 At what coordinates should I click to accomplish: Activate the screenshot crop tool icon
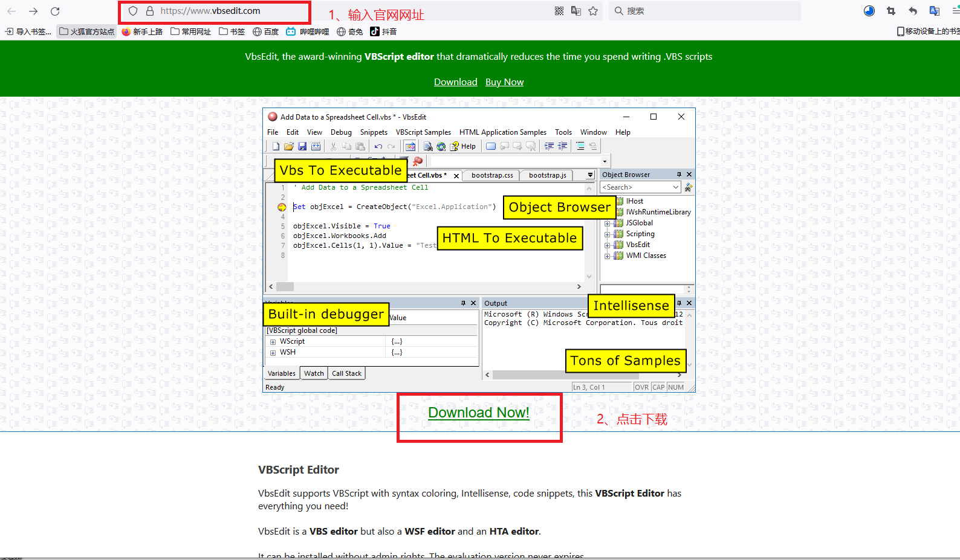[x=891, y=11]
